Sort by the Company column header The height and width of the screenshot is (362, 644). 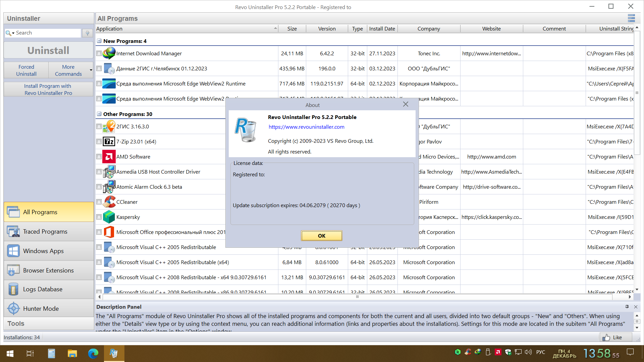click(x=429, y=29)
